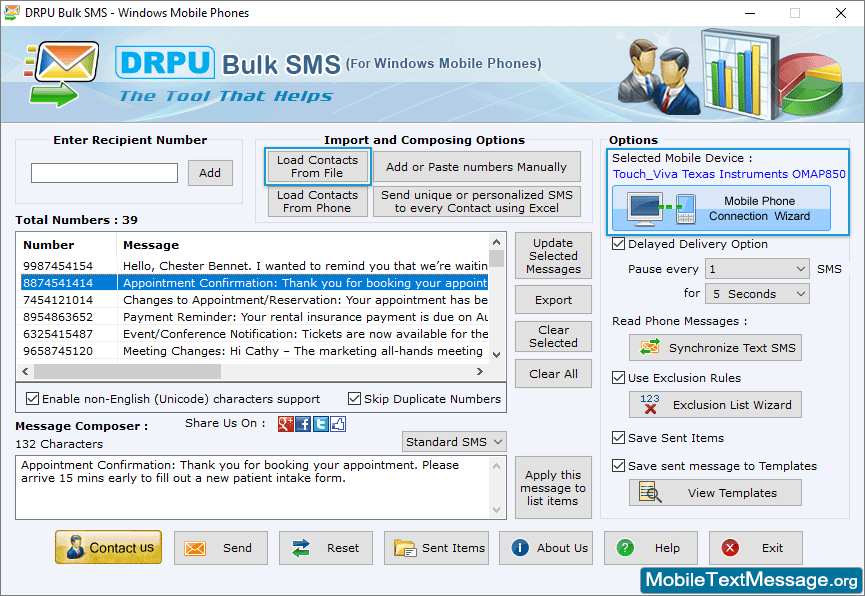The height and width of the screenshot is (596, 865).
Task: Click the About Us info icon
Action: [520, 547]
